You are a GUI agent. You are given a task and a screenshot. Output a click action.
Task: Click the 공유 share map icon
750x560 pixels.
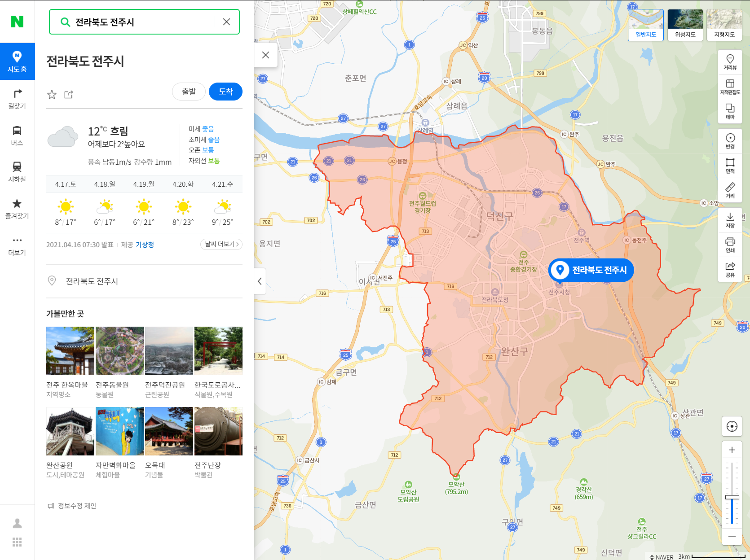click(x=730, y=270)
